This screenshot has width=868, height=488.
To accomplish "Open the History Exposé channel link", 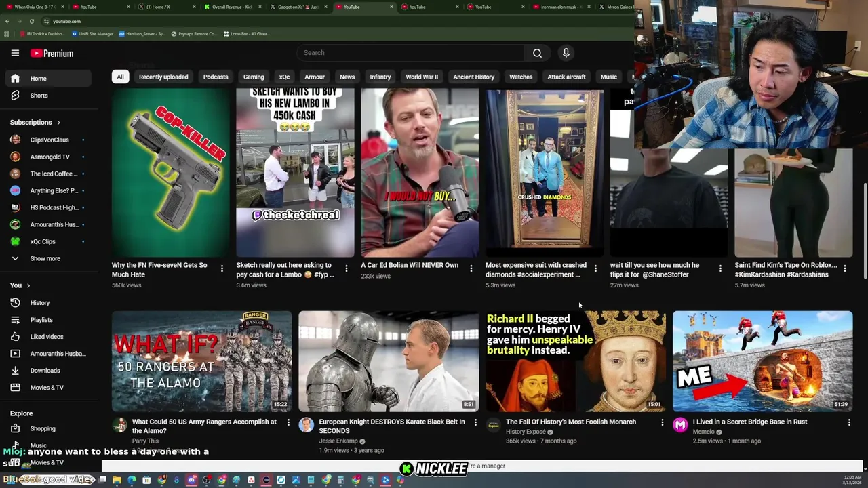I will [x=526, y=432].
